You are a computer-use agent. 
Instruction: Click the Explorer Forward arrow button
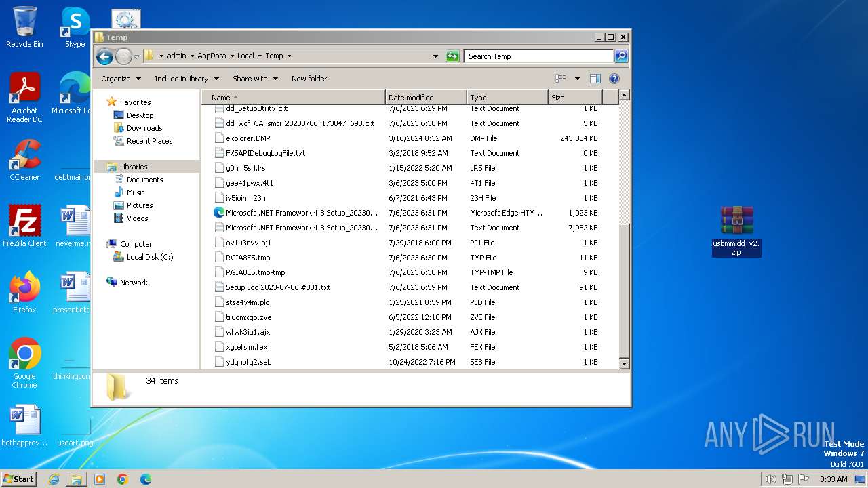point(123,56)
